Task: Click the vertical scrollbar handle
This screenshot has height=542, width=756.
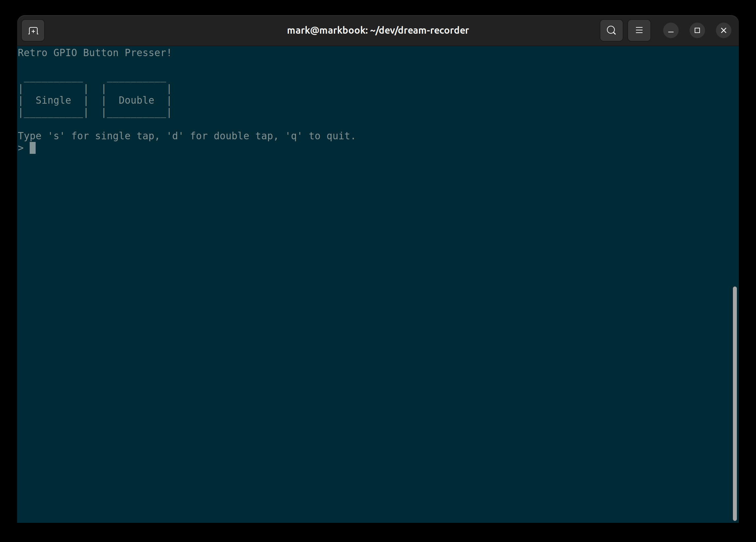Action: [x=734, y=403]
